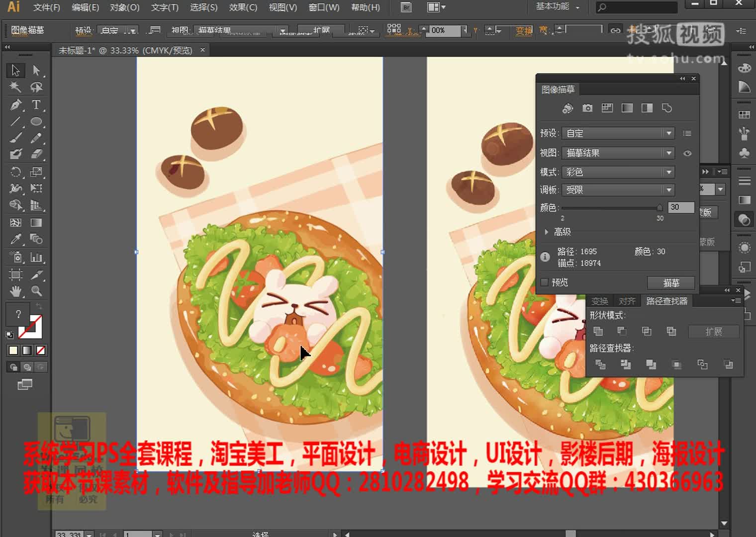
Task: Click Expand button in control bar
Action: (x=321, y=30)
